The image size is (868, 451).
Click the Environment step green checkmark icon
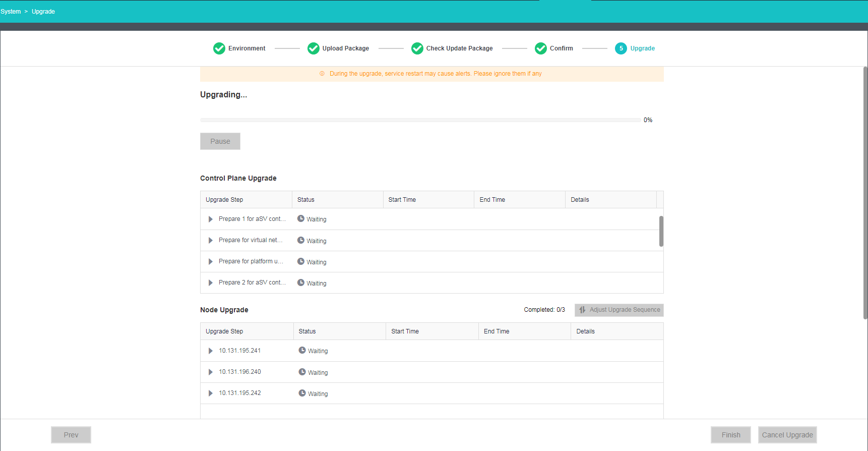219,48
